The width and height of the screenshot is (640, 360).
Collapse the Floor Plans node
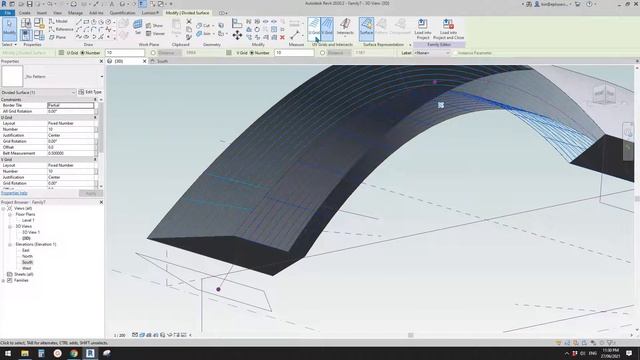pos(10,214)
